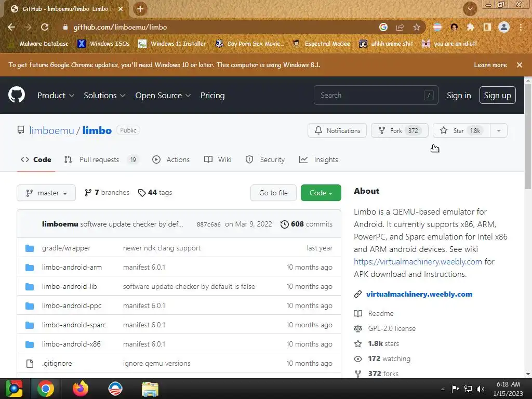This screenshot has width=532, height=399.
Task: View the 44 tags link
Action: pyautogui.click(x=155, y=192)
